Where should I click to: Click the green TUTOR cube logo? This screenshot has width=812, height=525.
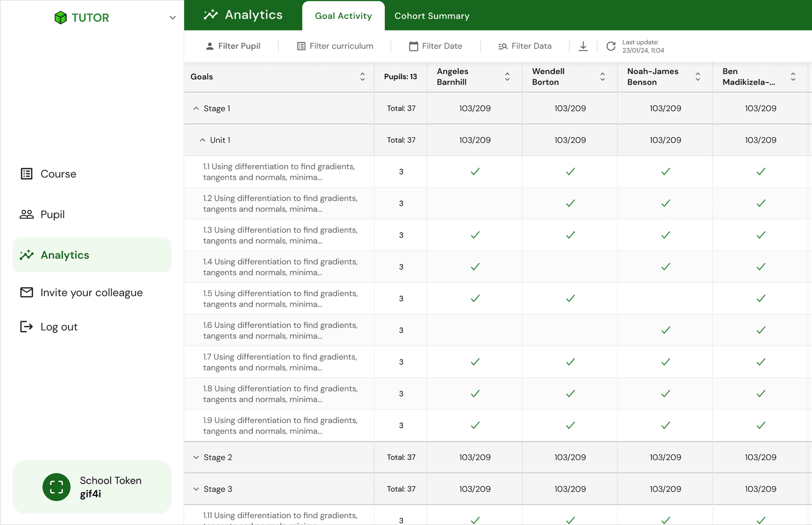pyautogui.click(x=60, y=17)
